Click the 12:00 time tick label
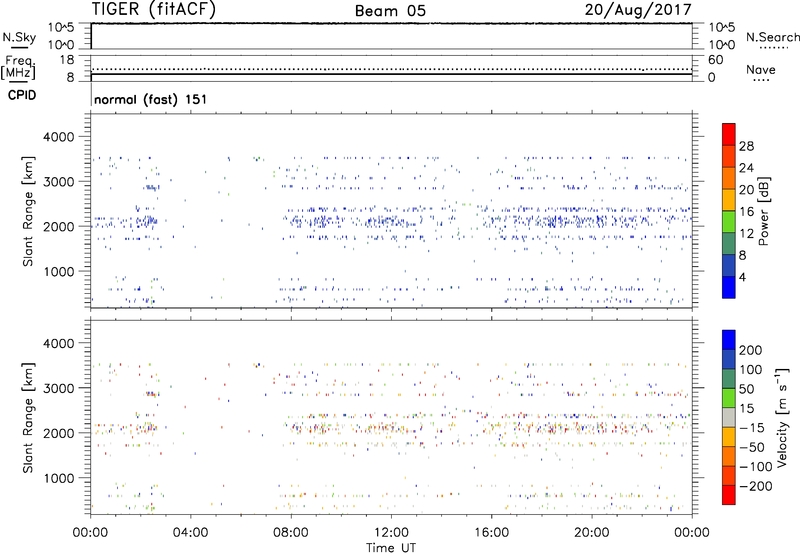The height and width of the screenshot is (554, 800). click(391, 533)
